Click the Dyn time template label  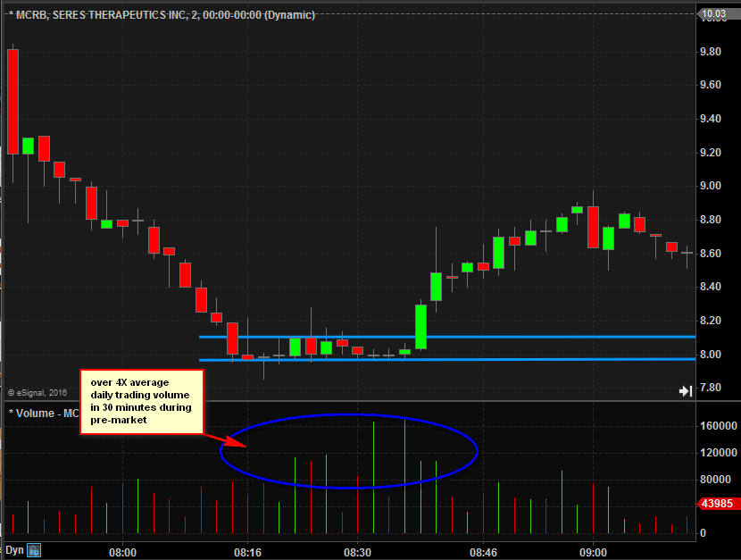[x=14, y=550]
